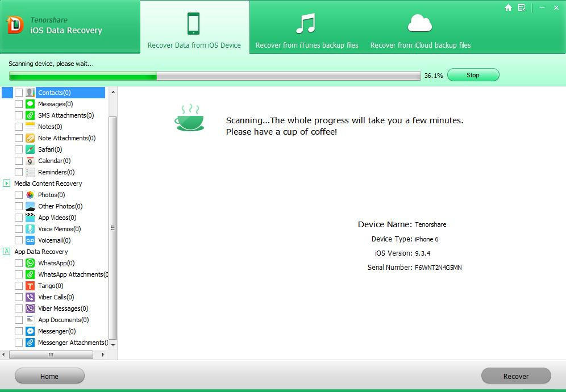Click the Calendar icon
This screenshot has height=392, width=566.
[x=30, y=161]
